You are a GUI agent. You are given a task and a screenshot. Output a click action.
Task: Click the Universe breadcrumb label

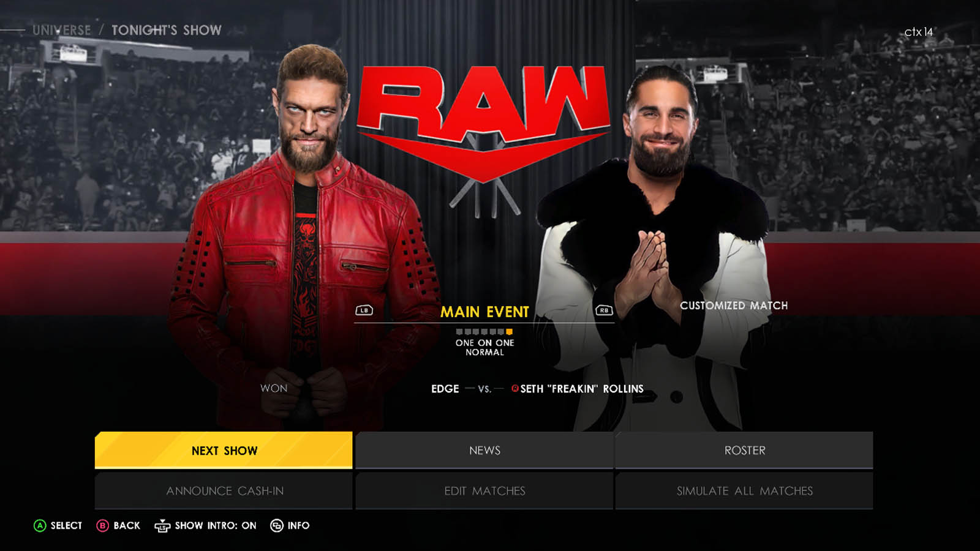[x=61, y=30]
